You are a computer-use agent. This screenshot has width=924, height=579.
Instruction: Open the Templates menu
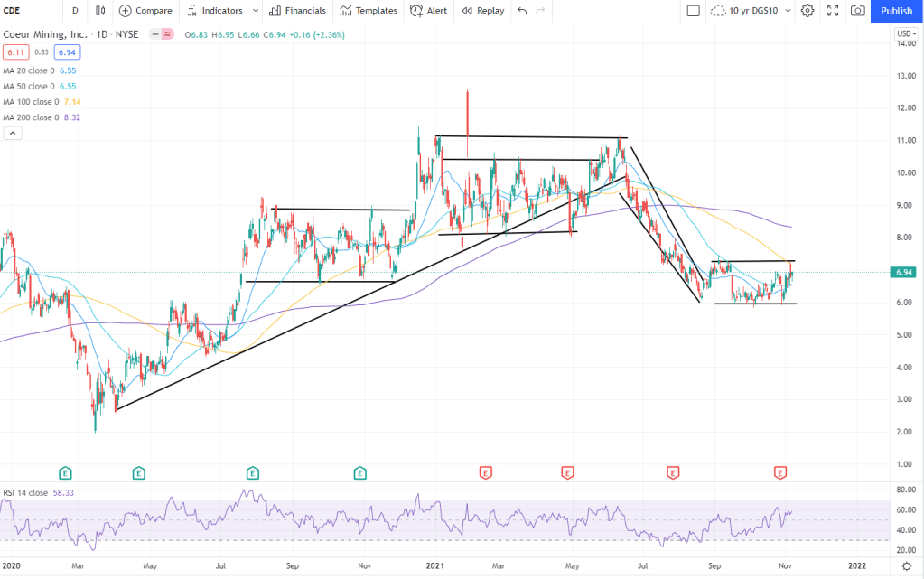(x=368, y=11)
